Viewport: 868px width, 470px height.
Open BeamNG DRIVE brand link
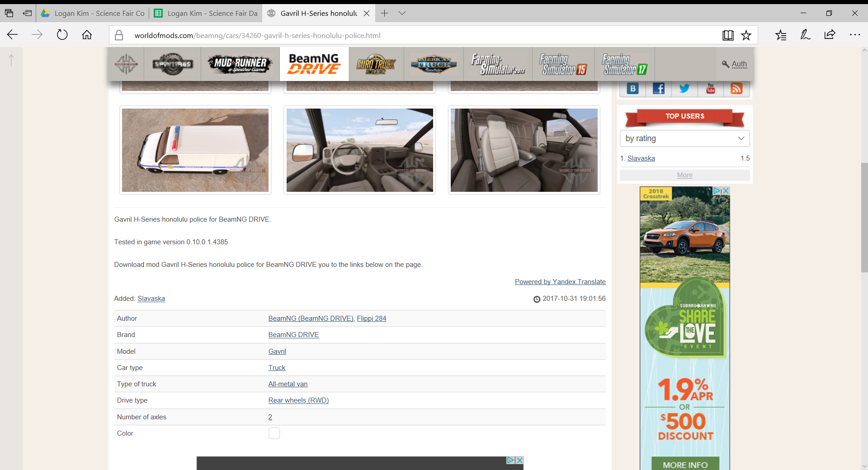click(293, 335)
